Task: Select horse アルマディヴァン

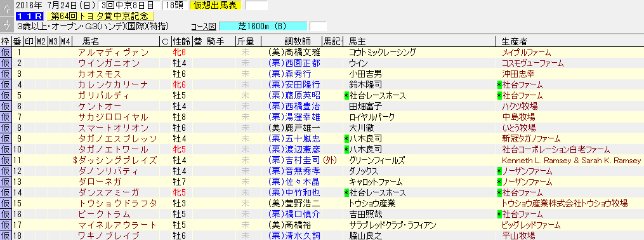Action: (x=114, y=53)
